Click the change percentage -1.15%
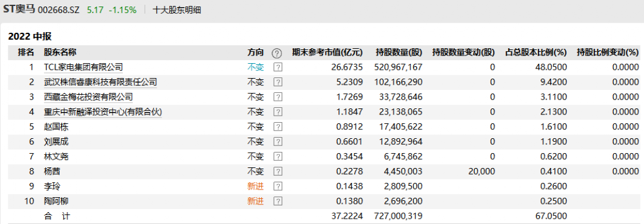Screen dimensions: 644x224 pyautogui.click(x=122, y=10)
